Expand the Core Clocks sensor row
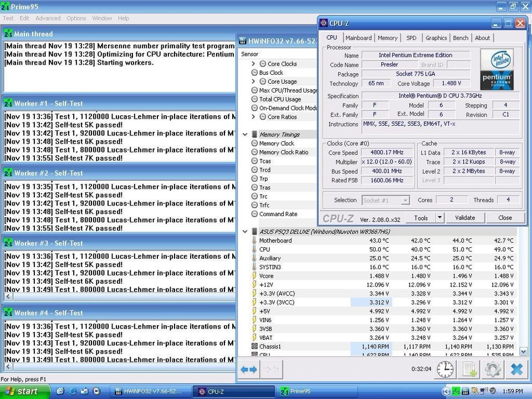 tap(253, 64)
